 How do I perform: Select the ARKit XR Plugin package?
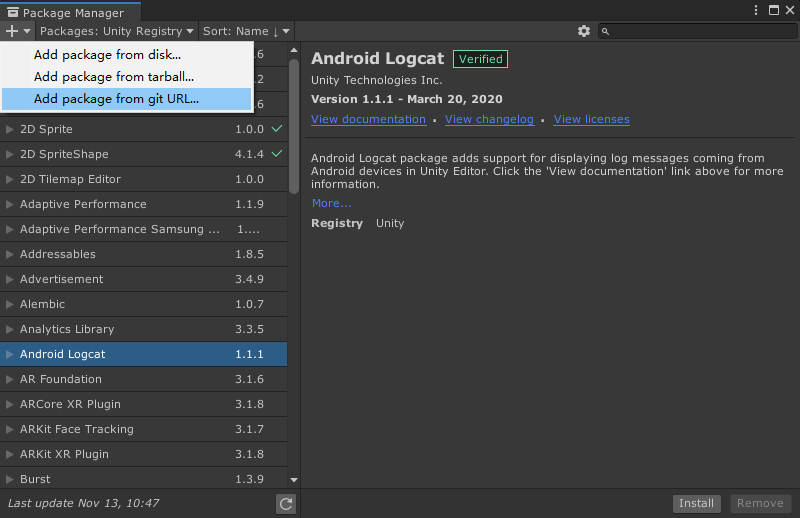[143, 454]
